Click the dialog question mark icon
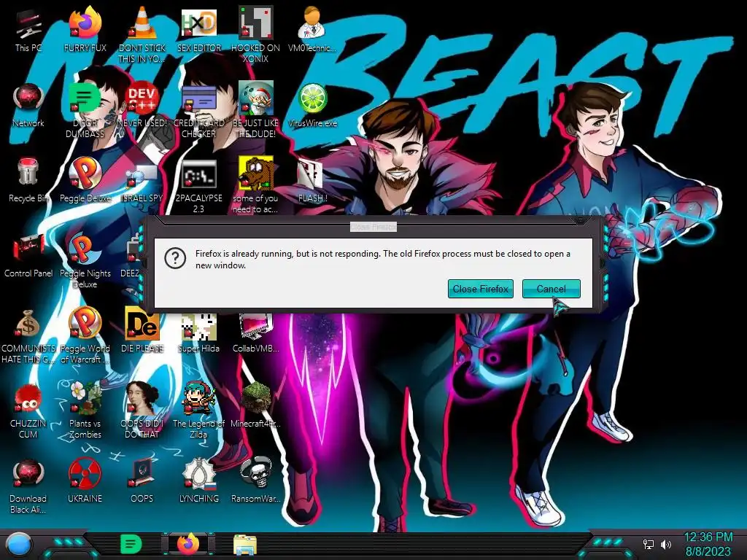Viewport: 747px width, 560px height. click(x=175, y=259)
